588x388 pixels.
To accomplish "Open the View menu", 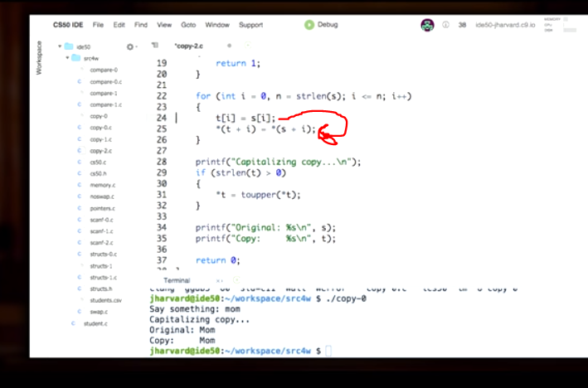I will tap(164, 25).
